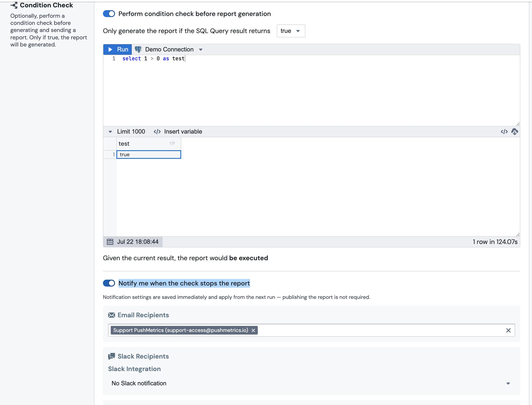The height and width of the screenshot is (405, 532).
Task: Expand the Limit 1000 dropdown arrow
Action: 110,132
